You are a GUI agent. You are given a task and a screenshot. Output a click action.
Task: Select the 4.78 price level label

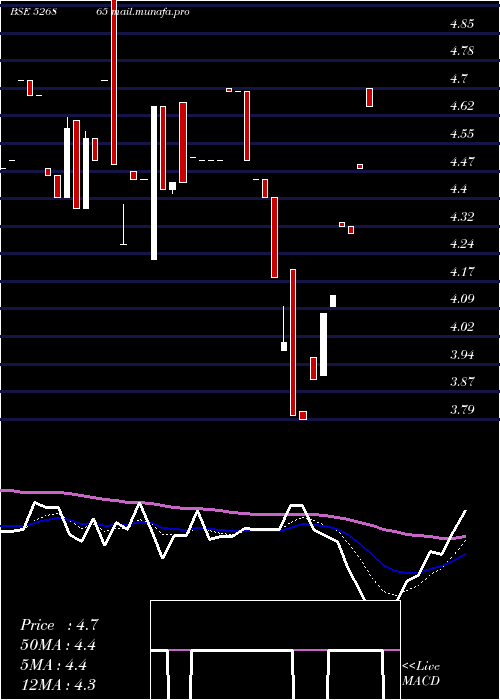[462, 51]
